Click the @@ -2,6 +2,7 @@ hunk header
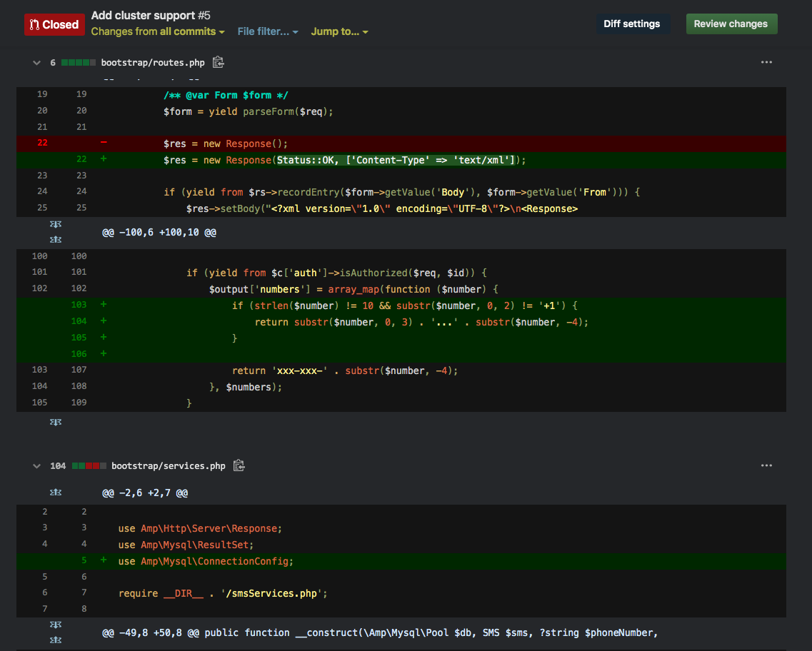Viewport: 812px width, 651px height. [145, 493]
